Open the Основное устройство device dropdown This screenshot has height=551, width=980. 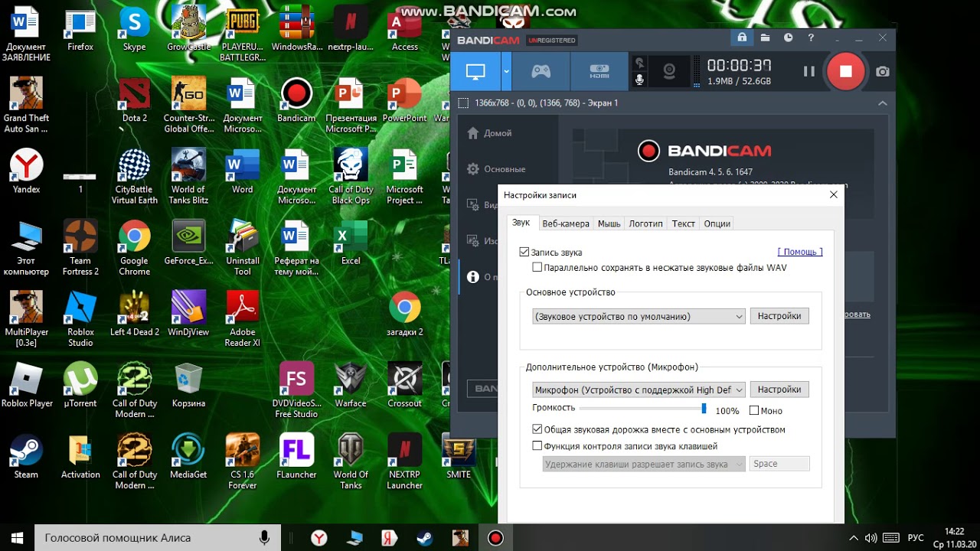639,316
